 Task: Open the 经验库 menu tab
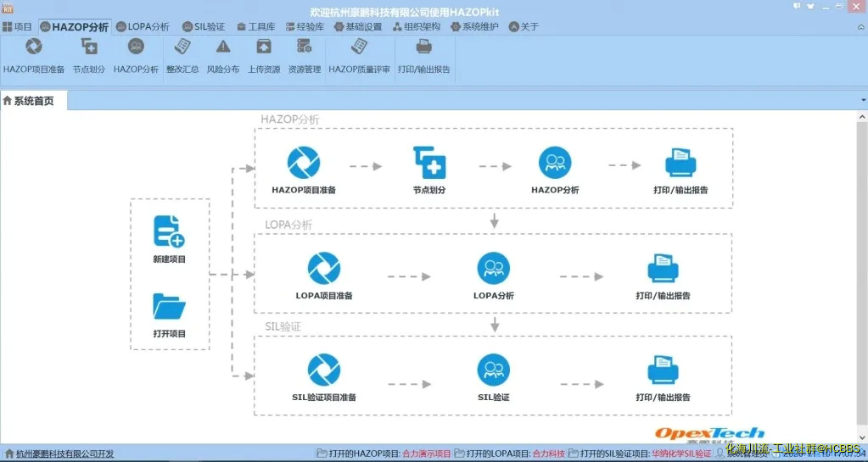coord(305,26)
